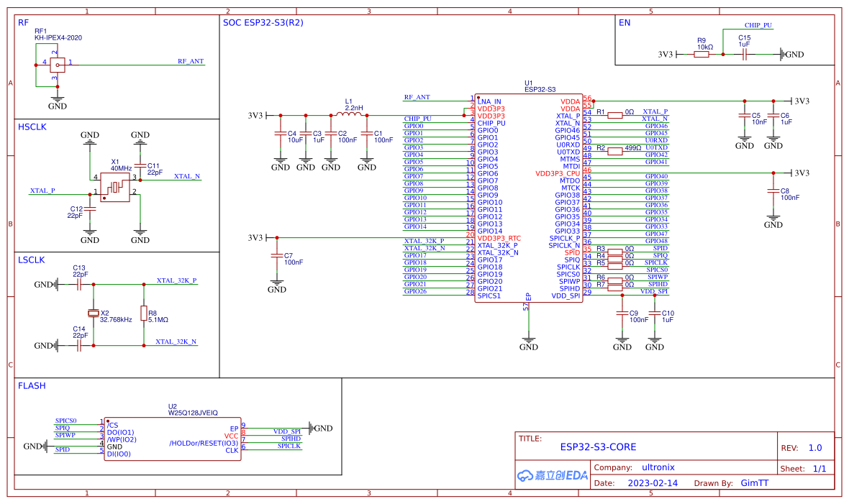Select the R3 0Ω resistor

[615, 252]
